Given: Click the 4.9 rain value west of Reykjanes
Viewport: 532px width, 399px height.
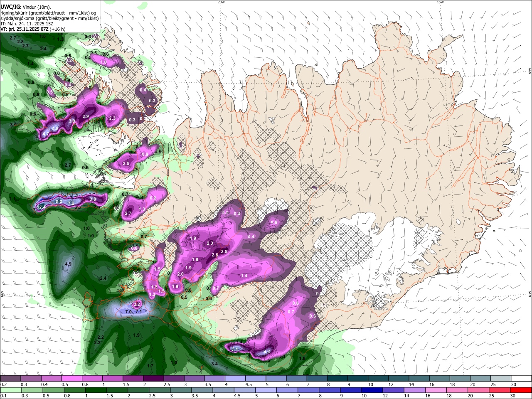Looking at the screenshot, I should [x=69, y=264].
